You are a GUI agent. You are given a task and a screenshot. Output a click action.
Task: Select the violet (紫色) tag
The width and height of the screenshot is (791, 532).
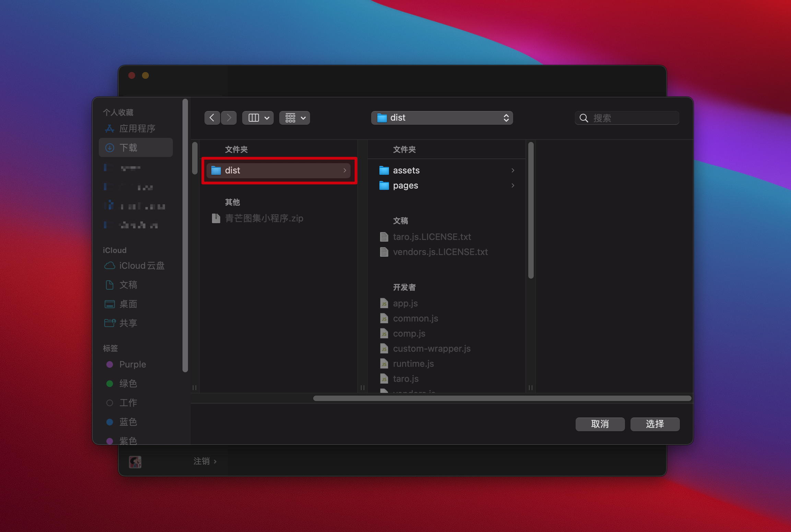point(136,440)
